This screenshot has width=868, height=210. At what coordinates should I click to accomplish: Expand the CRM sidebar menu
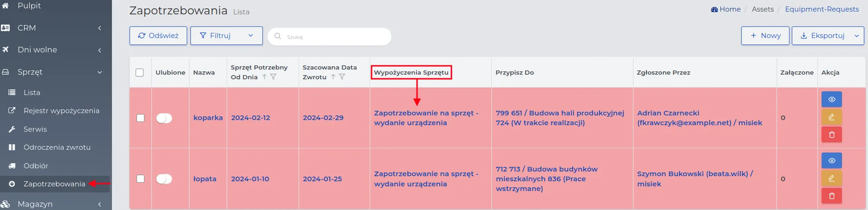click(x=56, y=28)
